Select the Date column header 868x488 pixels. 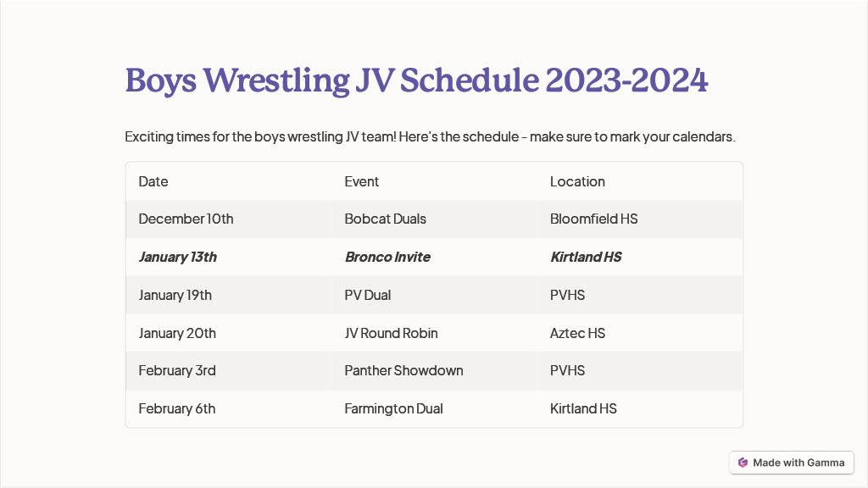[x=153, y=181]
